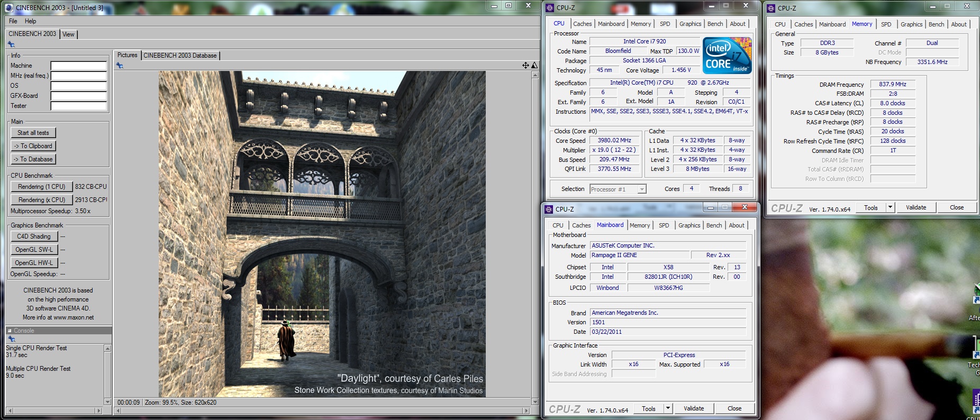This screenshot has height=420, width=980.
Task: Click the Console vertical scrollbar down arrow
Action: pos(108,402)
